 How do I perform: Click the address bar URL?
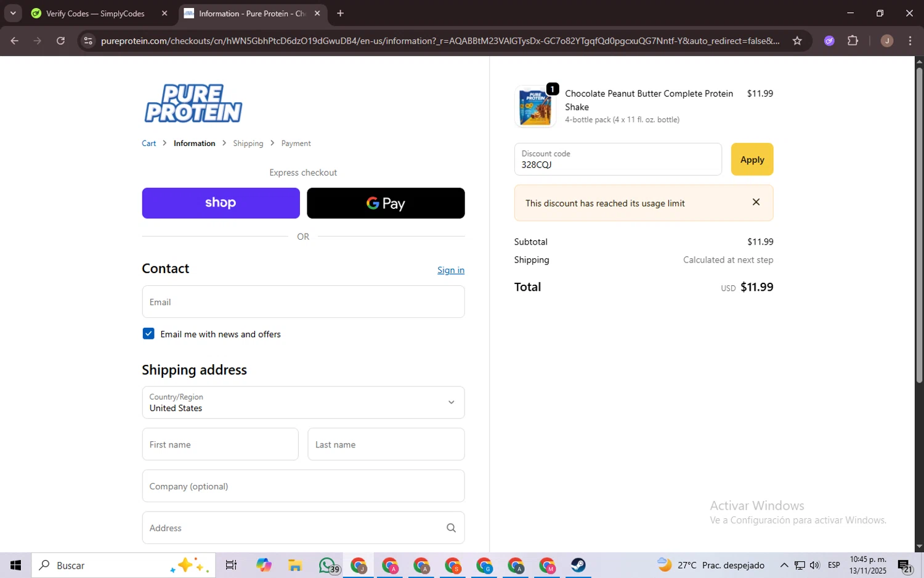point(440,41)
